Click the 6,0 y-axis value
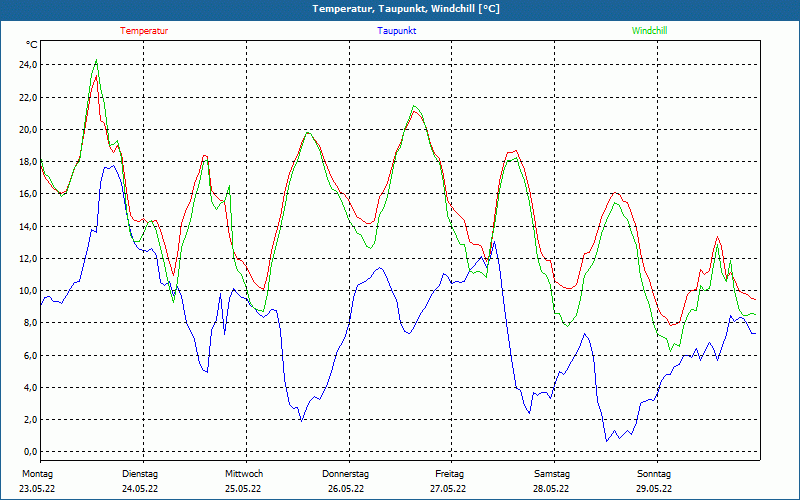The height and width of the screenshot is (500, 800). 30,356
